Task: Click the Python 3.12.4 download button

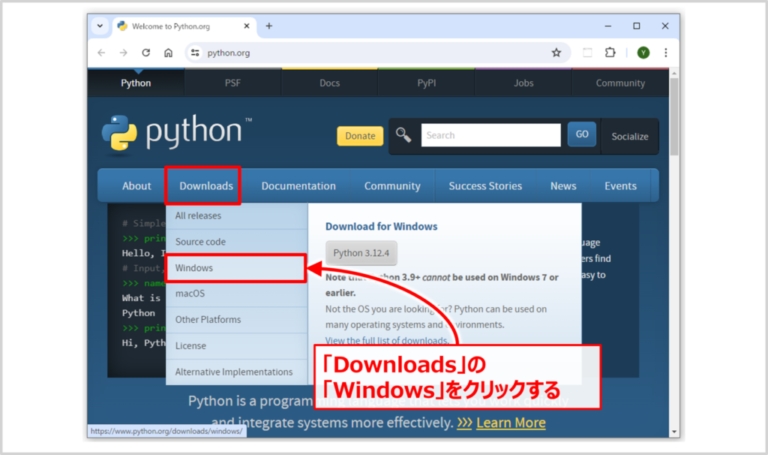Action: click(362, 253)
